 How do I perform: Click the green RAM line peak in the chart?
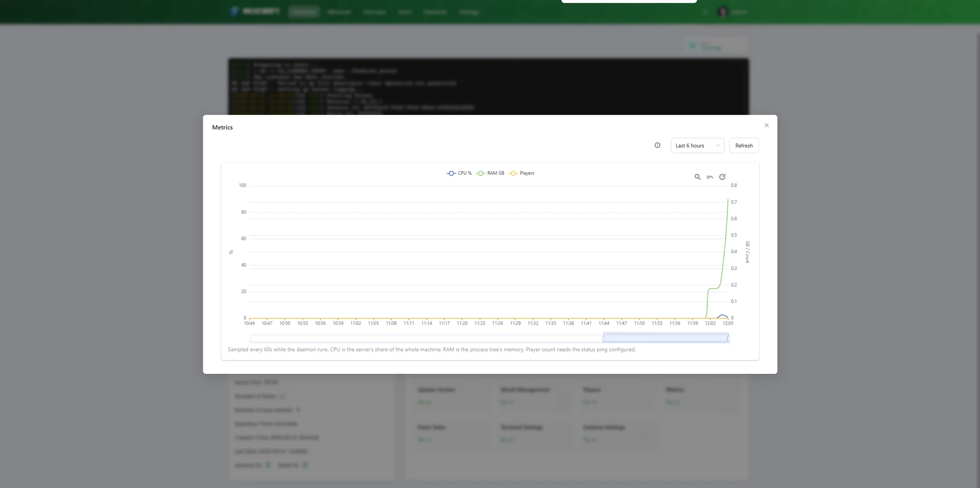(x=728, y=200)
